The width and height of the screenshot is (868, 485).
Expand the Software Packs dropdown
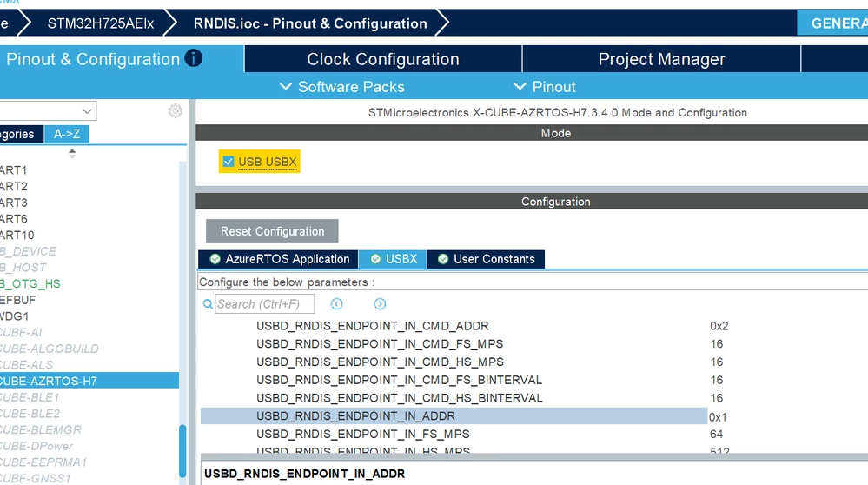[342, 87]
